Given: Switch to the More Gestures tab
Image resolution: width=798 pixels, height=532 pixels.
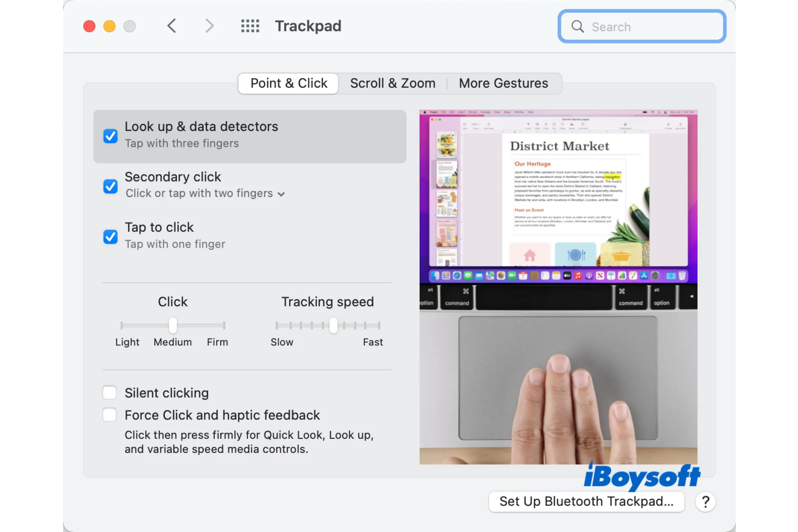Looking at the screenshot, I should [503, 82].
